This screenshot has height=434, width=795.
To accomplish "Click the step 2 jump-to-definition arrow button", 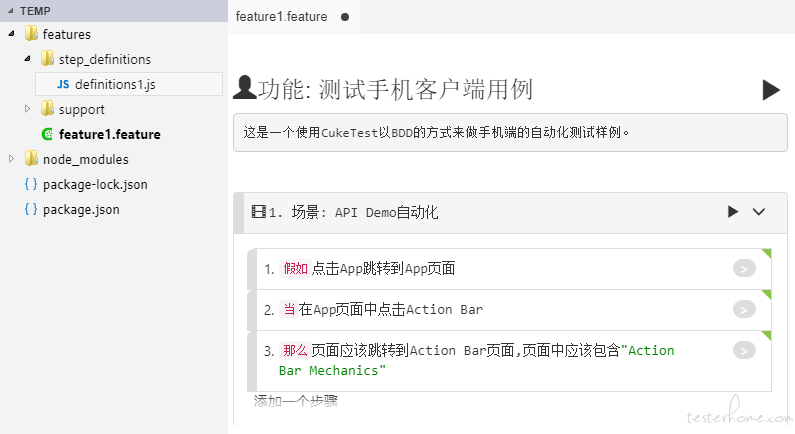I will (x=744, y=309).
